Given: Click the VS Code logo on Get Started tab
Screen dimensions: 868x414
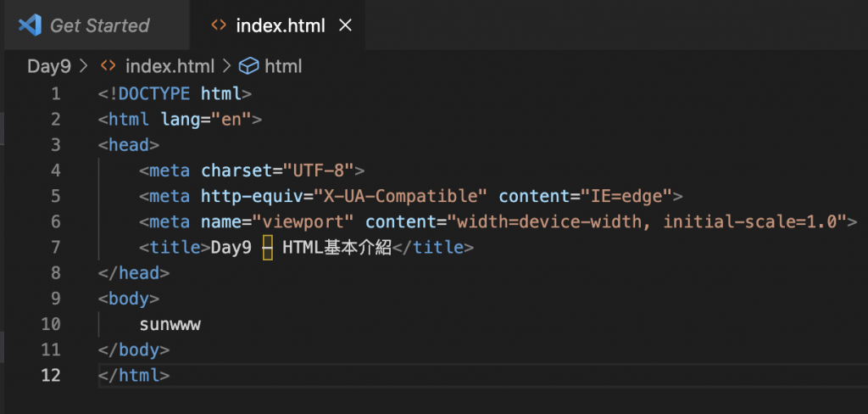Looking at the screenshot, I should [30, 25].
